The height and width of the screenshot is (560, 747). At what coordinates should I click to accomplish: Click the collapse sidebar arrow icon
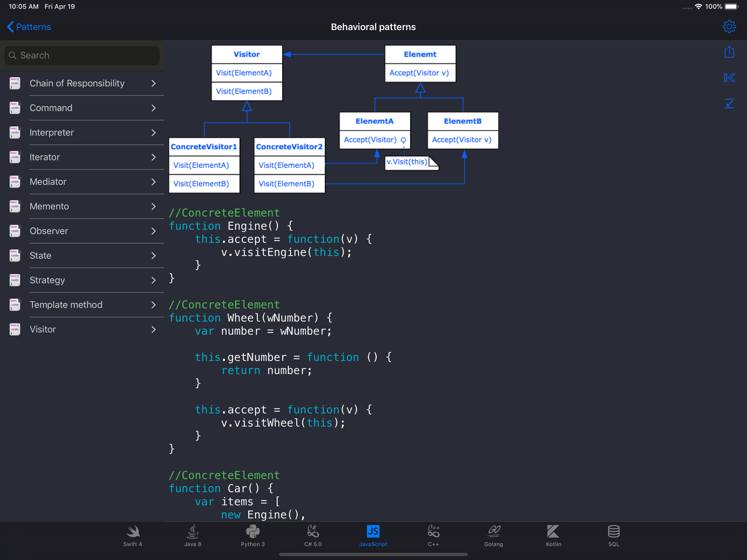click(729, 78)
